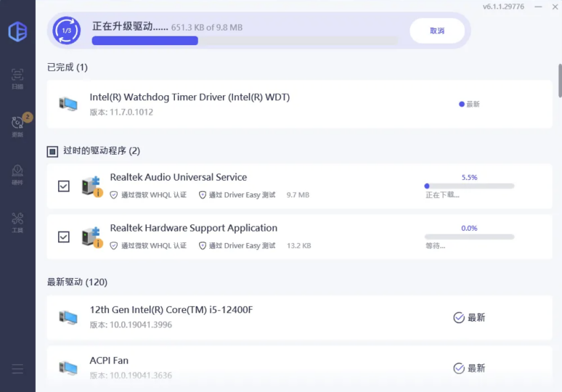Click version 10.0.19041.3996 text

pyautogui.click(x=131, y=324)
